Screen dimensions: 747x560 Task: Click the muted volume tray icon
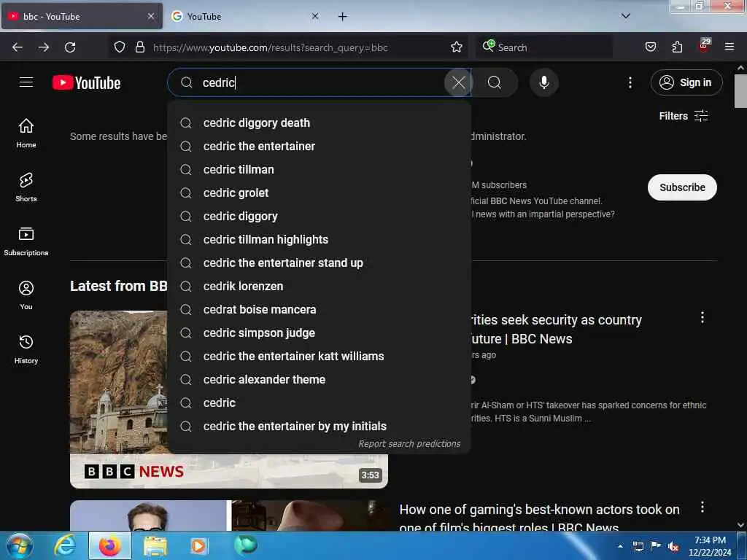pyautogui.click(x=673, y=547)
